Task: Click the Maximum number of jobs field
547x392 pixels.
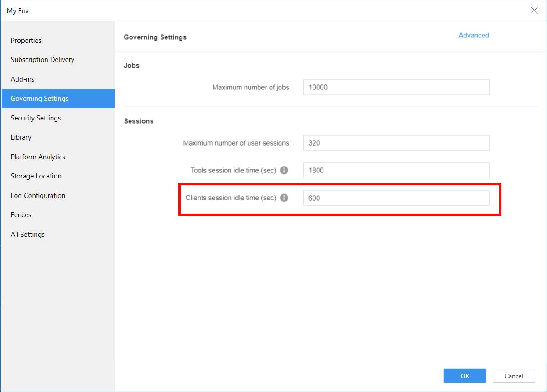Action: (x=396, y=87)
